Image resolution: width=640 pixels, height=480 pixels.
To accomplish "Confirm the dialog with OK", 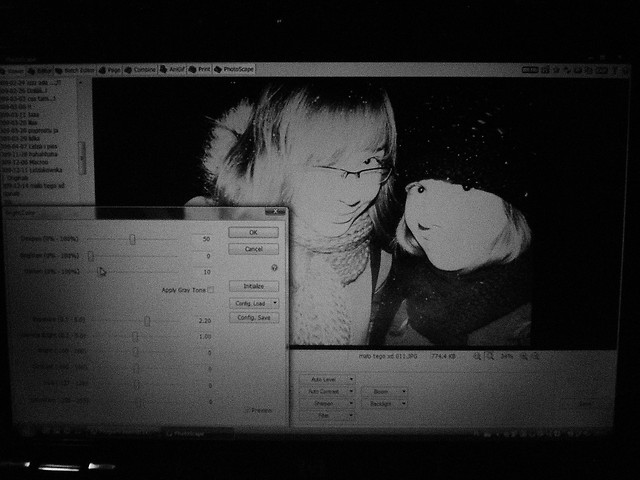I will [x=253, y=232].
